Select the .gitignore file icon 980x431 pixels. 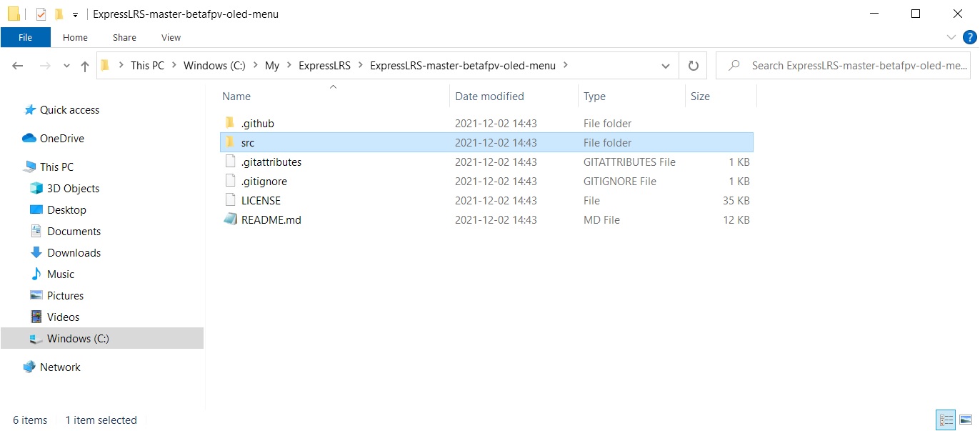coord(230,181)
